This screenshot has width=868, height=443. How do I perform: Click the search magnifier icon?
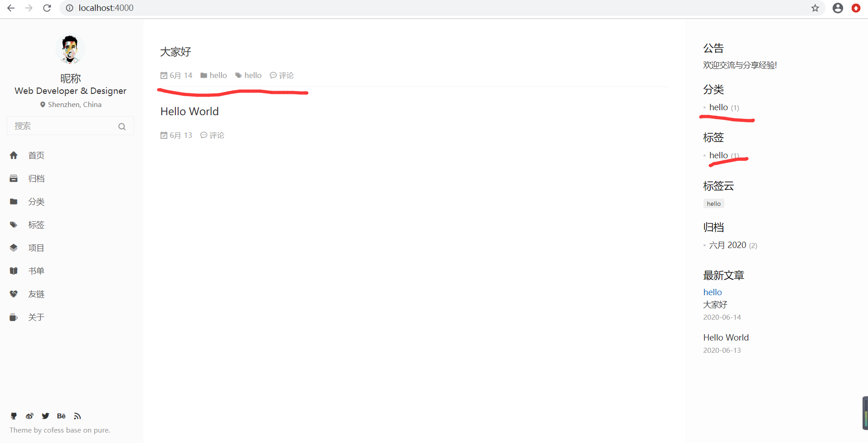[122, 127]
